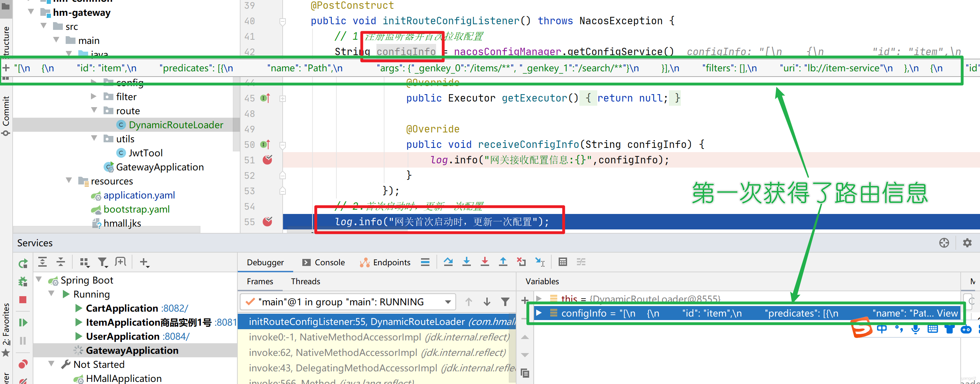Click the Rerun services icon
This screenshot has height=384, width=980.
[x=23, y=263]
